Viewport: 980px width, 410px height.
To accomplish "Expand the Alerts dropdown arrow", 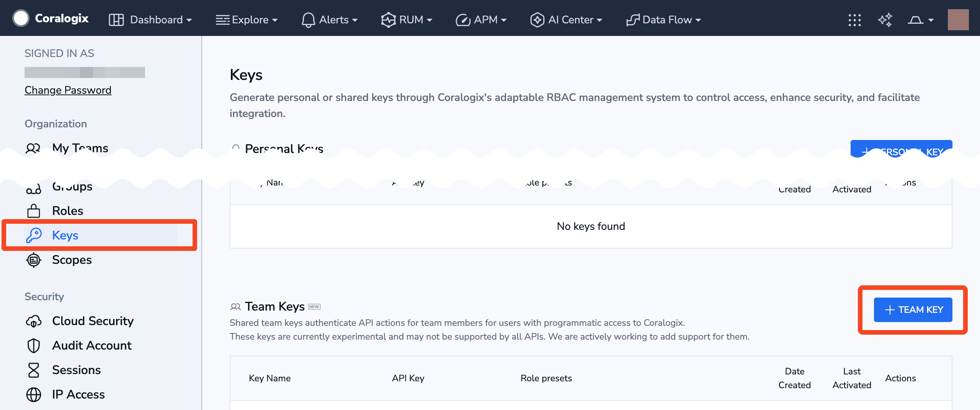I will tap(355, 20).
